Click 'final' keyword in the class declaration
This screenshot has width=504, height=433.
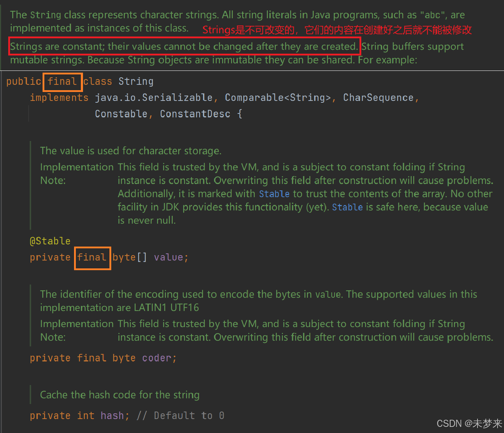tap(62, 82)
